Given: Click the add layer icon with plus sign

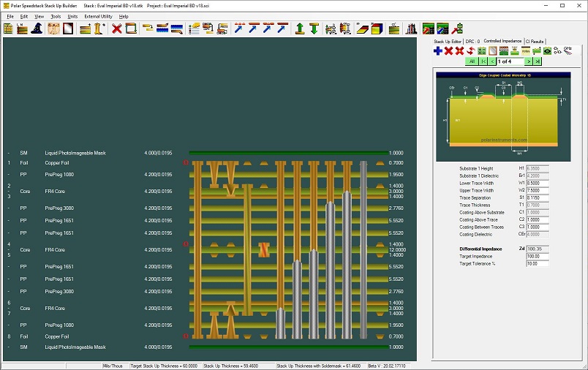Looking at the screenshot, I should pos(85,29).
